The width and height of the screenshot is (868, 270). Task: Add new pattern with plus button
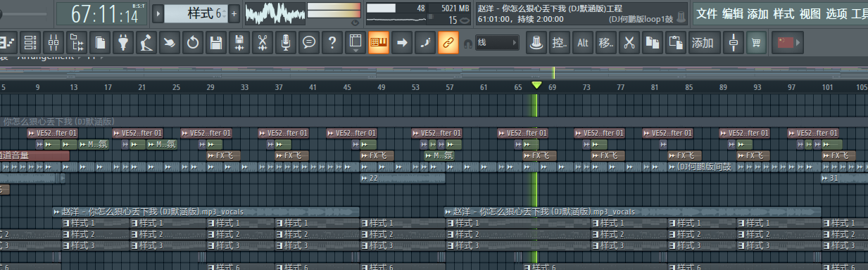234,13
